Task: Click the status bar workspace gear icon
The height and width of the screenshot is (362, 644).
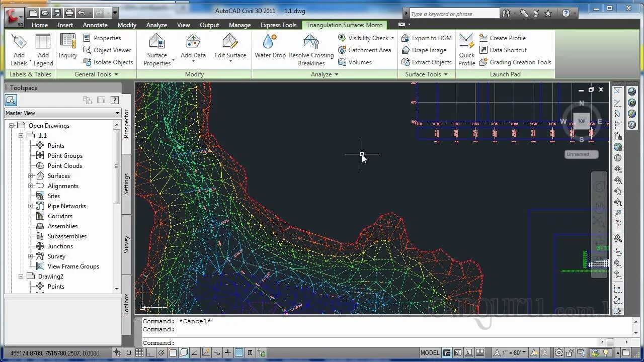Action: pyautogui.click(x=559, y=352)
